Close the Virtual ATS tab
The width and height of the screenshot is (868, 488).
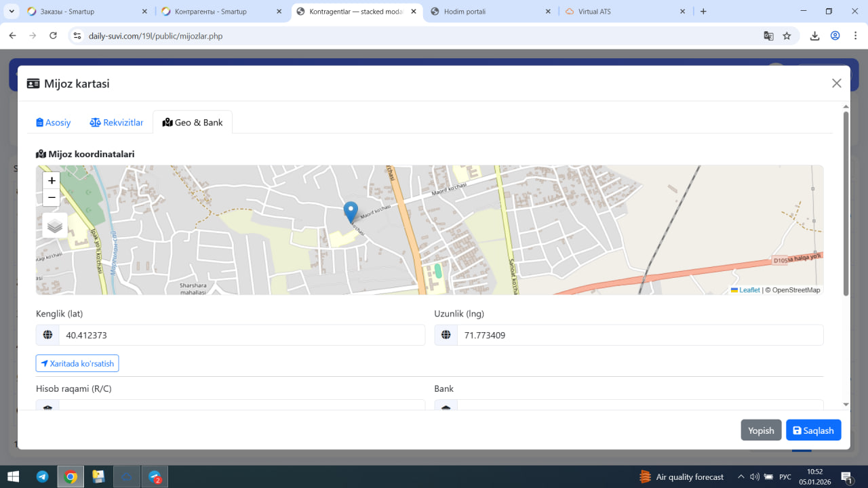[x=682, y=12]
